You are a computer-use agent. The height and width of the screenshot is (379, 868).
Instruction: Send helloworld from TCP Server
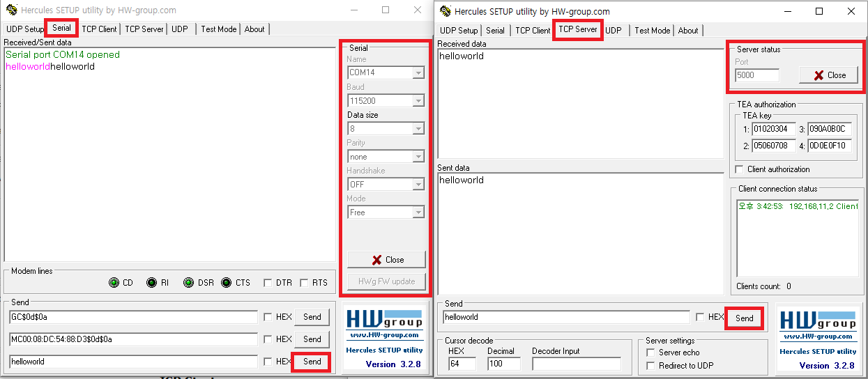coord(744,318)
